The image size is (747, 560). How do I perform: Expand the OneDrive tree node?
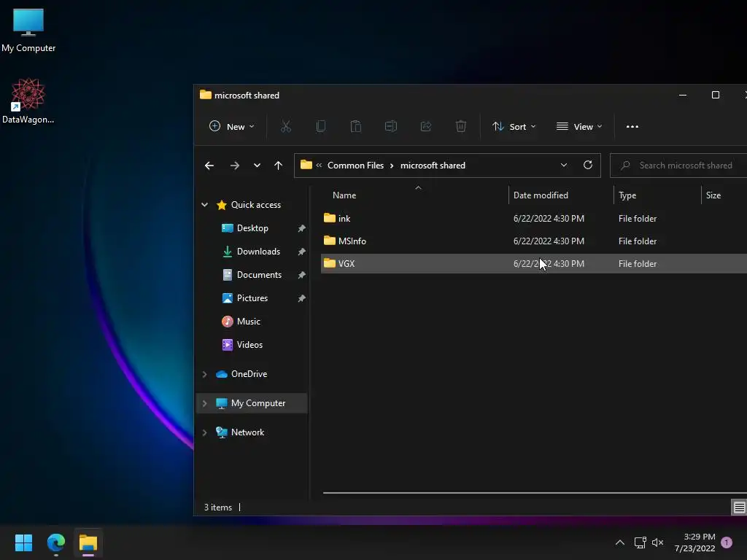coord(205,374)
